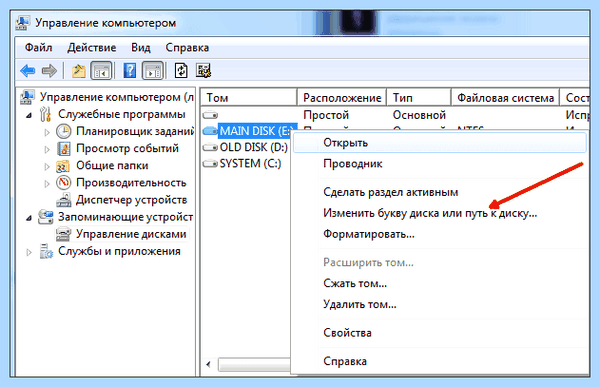
Task: Click the Back arrow toolbar icon
Action: pos(28,71)
